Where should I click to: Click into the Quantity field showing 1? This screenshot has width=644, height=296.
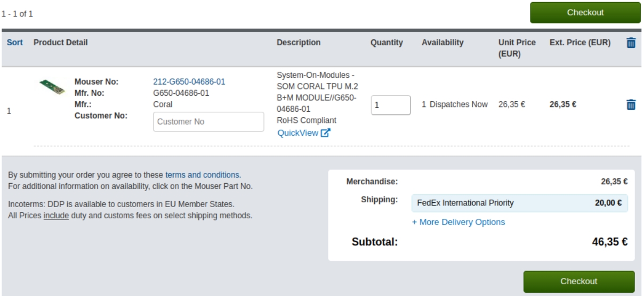coord(391,105)
